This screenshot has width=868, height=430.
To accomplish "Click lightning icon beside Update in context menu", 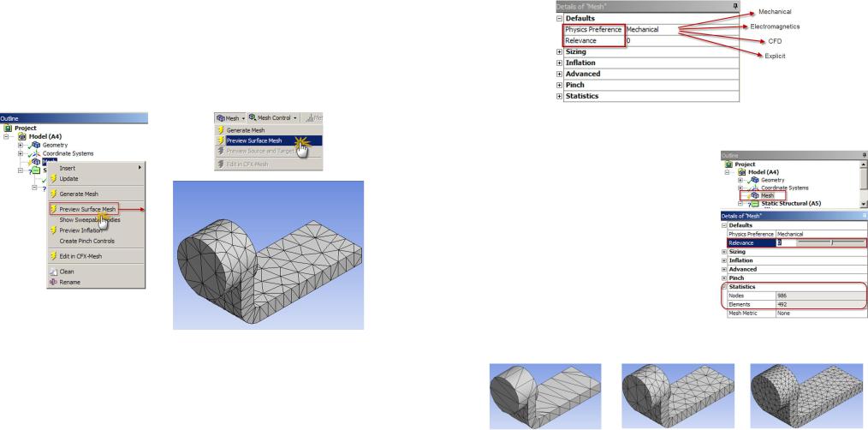I will pyautogui.click(x=54, y=178).
